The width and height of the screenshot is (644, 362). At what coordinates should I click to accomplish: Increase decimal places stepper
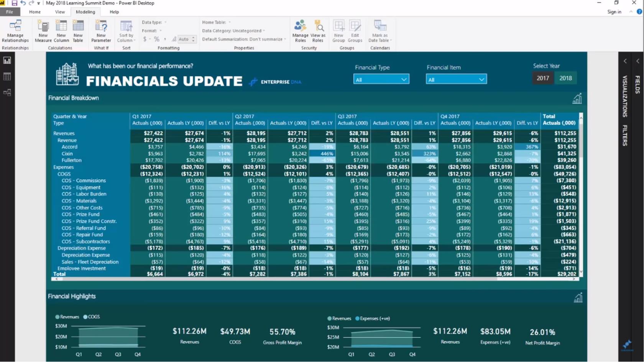(194, 38)
